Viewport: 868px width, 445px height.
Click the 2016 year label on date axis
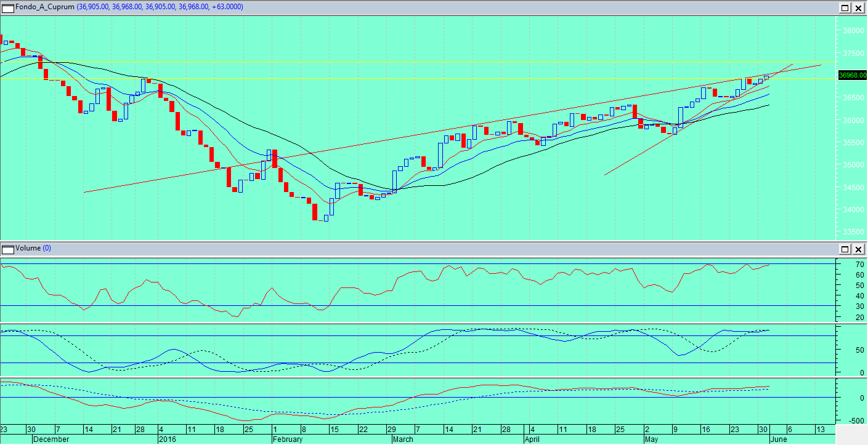(168, 439)
